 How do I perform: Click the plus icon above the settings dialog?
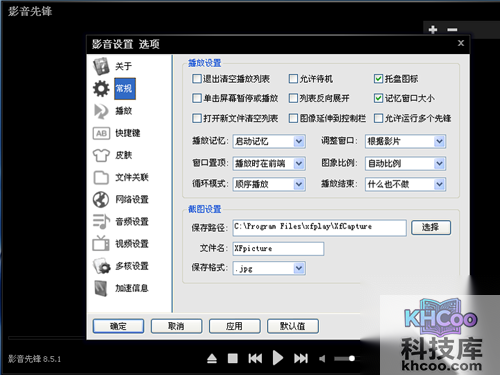[433, 30]
